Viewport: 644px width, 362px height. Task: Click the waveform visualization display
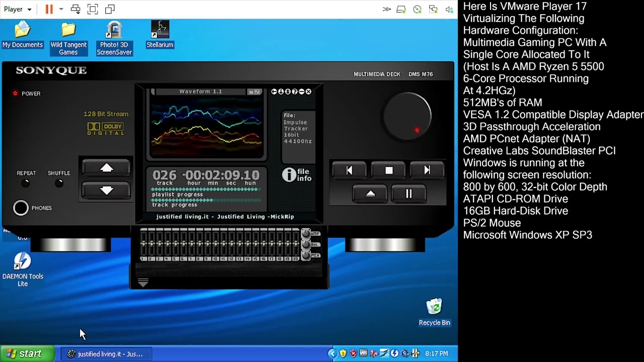pos(206,126)
